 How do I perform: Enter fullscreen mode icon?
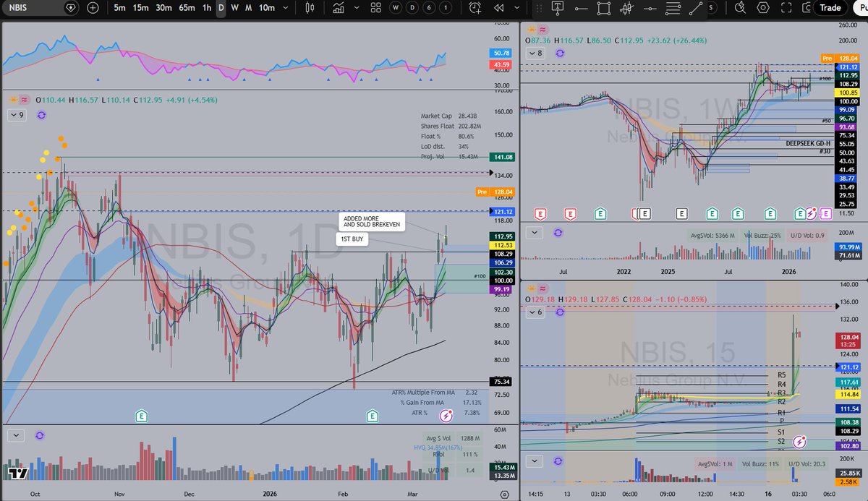click(786, 8)
